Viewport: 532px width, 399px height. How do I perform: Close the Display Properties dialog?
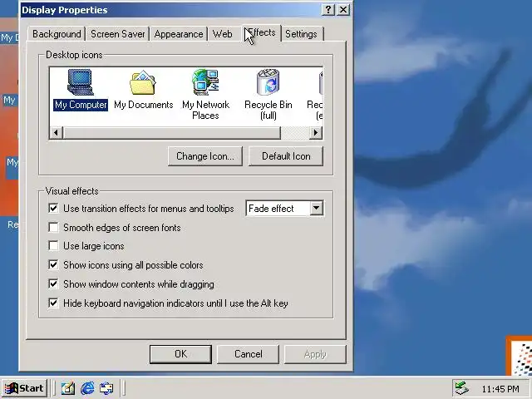point(343,9)
